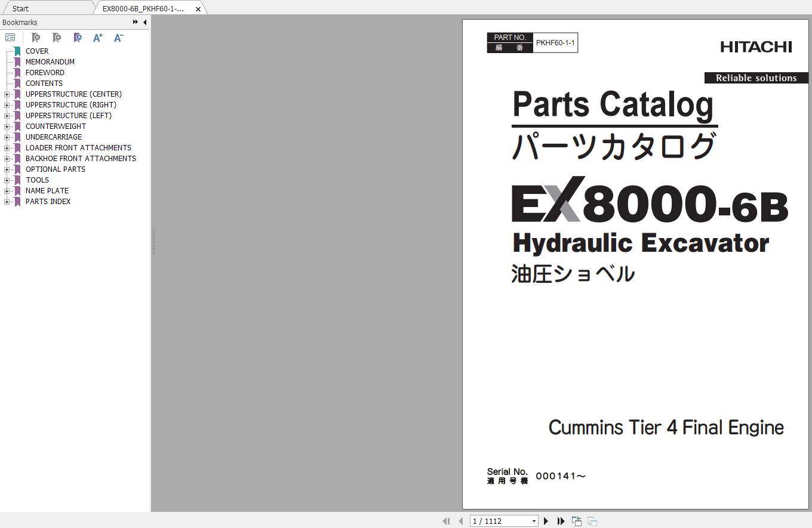Go to the first page
Viewport: 812px width, 528px height.
pyautogui.click(x=446, y=521)
